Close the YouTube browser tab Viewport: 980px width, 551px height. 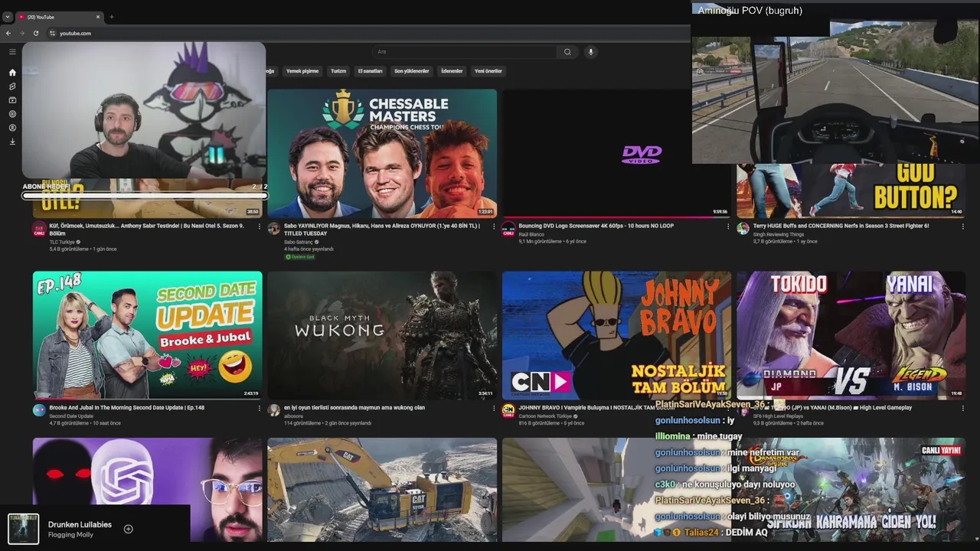[x=98, y=17]
